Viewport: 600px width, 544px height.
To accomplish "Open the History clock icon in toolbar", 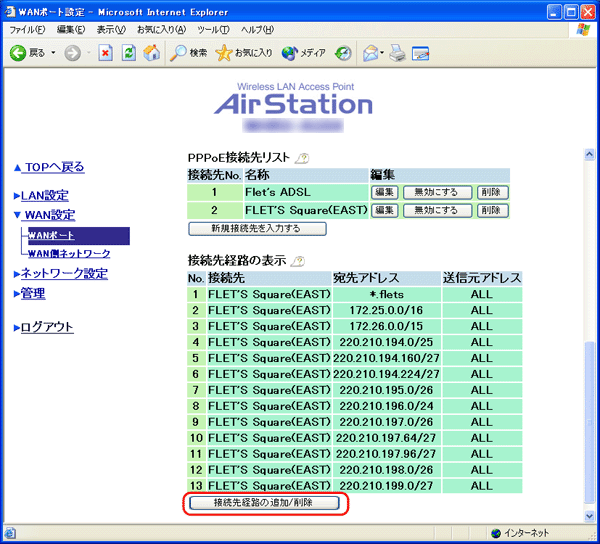I will coord(343,53).
